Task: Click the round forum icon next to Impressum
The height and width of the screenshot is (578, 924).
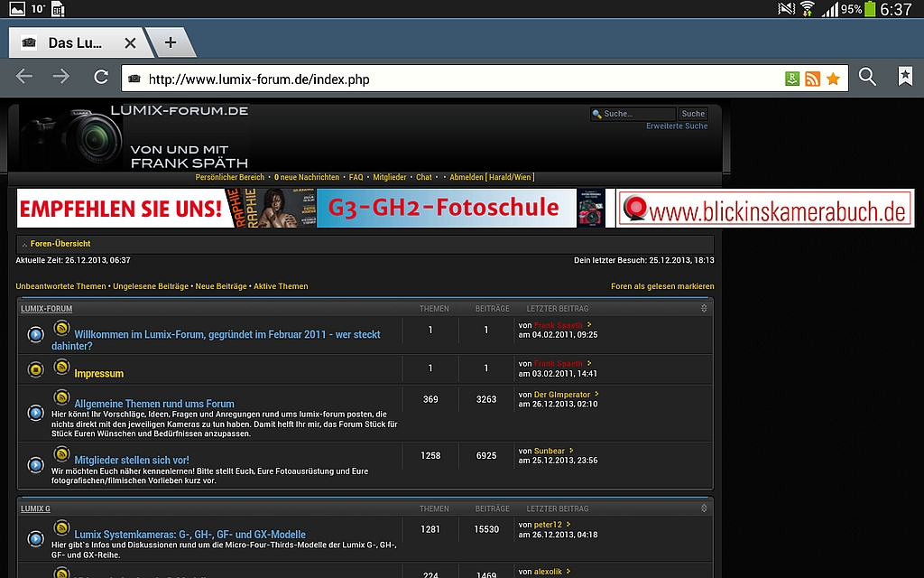Action: click(36, 368)
